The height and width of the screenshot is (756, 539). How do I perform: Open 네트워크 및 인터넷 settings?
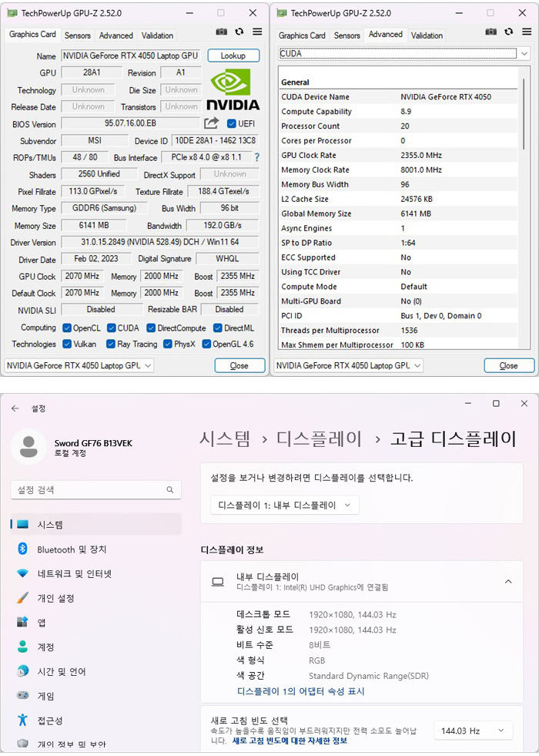tap(95, 573)
